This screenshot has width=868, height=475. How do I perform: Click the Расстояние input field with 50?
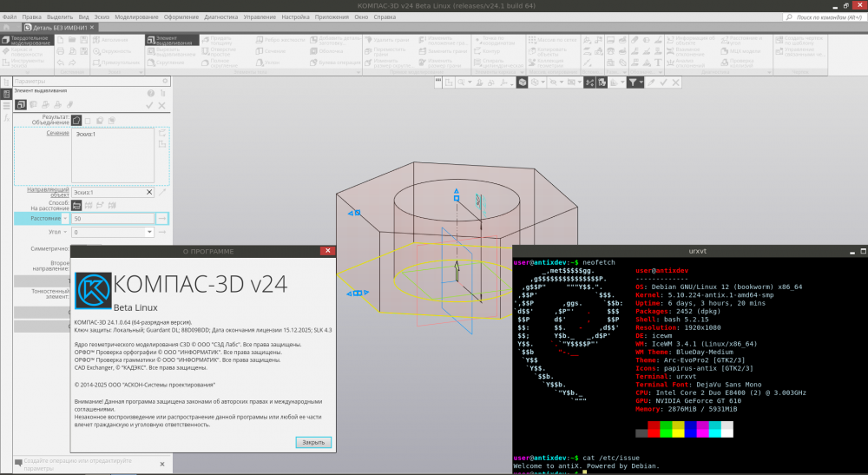111,219
